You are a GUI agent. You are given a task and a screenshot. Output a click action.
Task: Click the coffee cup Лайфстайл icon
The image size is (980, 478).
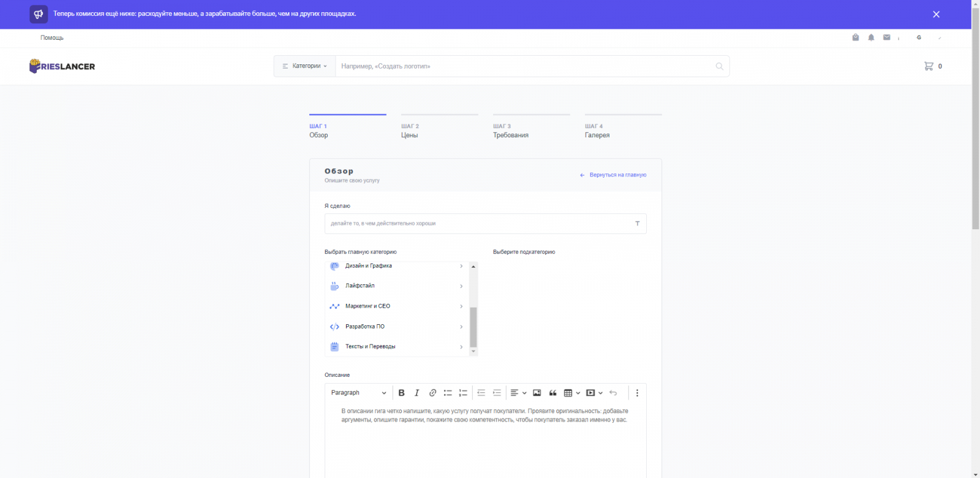pyautogui.click(x=334, y=286)
